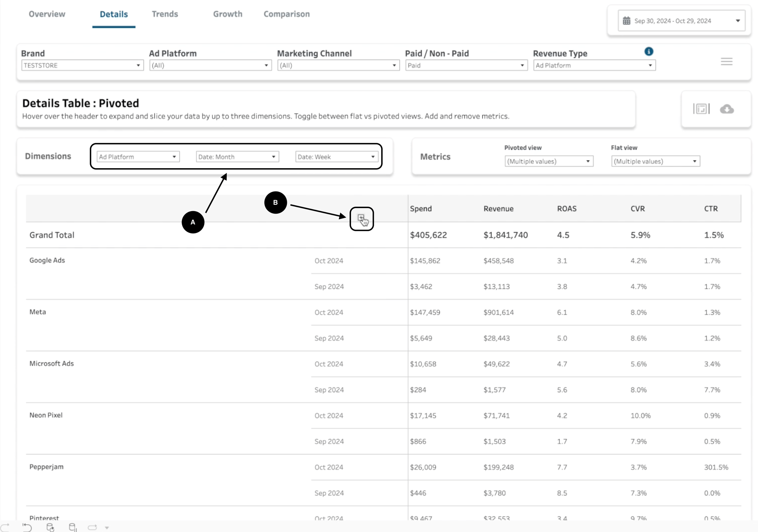Viewport: 758px width, 532px height.
Task: Open the Growth section
Action: (228, 14)
